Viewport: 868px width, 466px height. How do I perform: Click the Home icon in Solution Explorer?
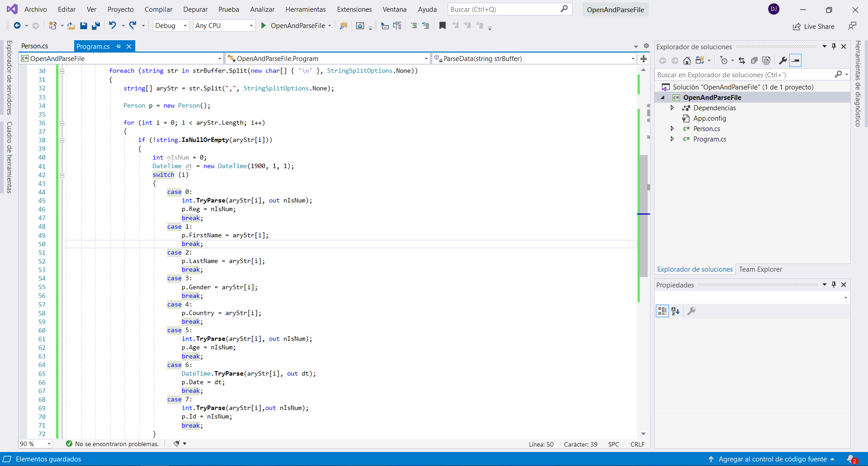click(687, 61)
